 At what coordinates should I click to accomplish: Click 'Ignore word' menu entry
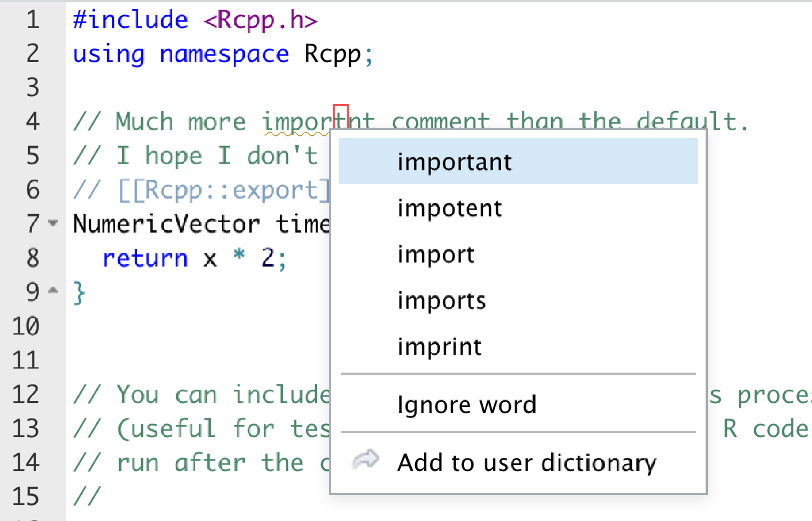(x=467, y=404)
